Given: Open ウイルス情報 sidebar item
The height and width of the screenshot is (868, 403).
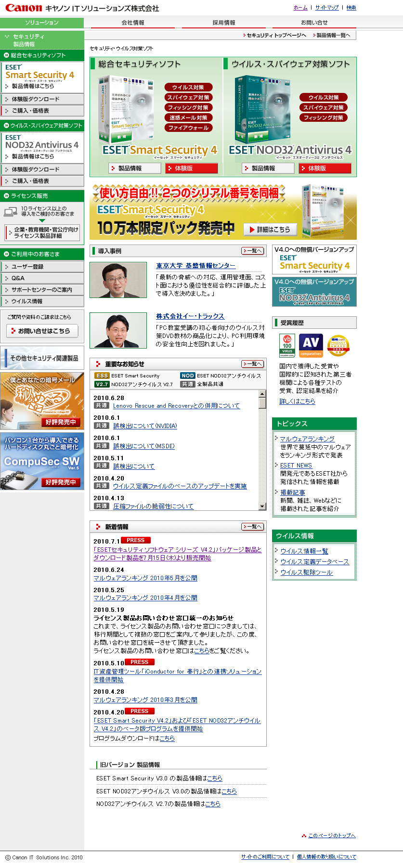Looking at the screenshot, I should [42, 301].
